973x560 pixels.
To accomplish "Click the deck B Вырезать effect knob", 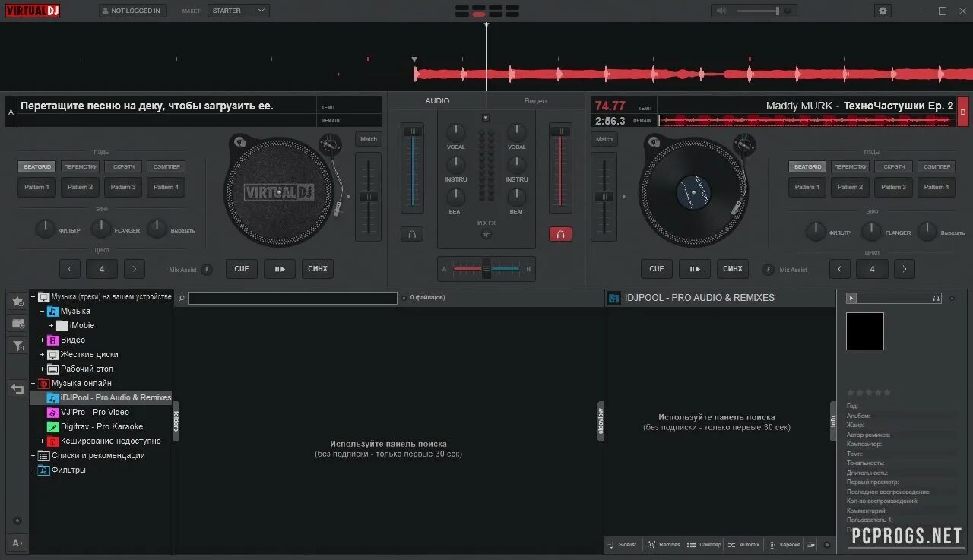I will click(x=927, y=231).
